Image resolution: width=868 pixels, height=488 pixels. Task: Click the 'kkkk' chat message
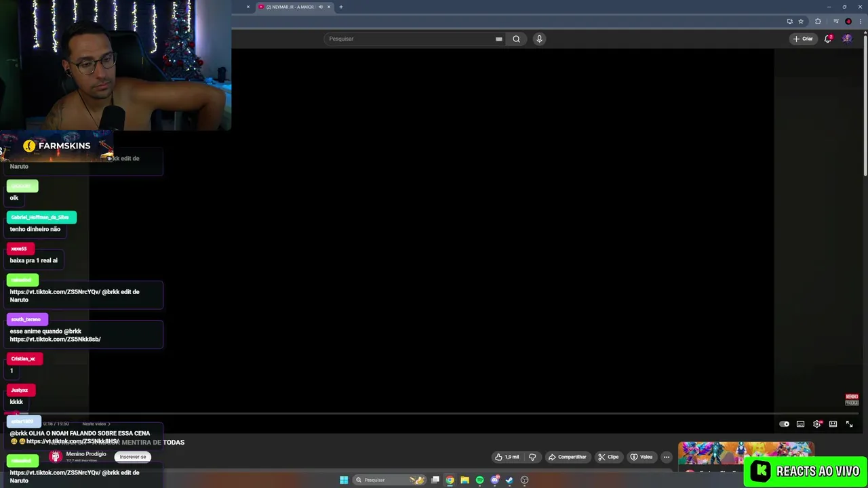coord(16,402)
